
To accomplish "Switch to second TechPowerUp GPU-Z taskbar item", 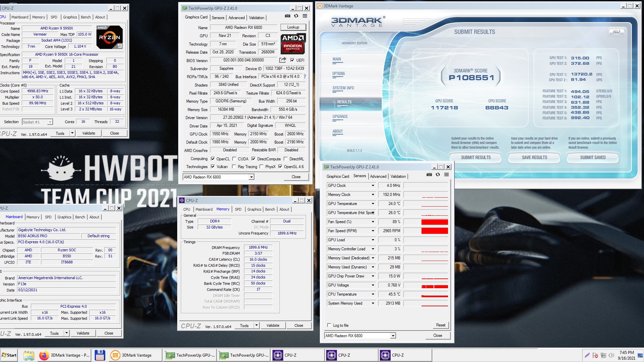I will (244, 355).
